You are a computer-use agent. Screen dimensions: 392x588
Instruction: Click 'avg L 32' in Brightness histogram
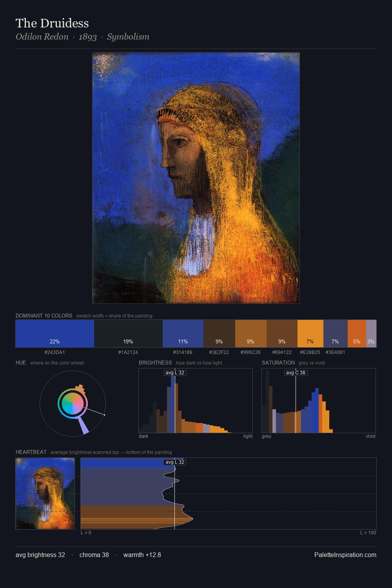(x=175, y=373)
